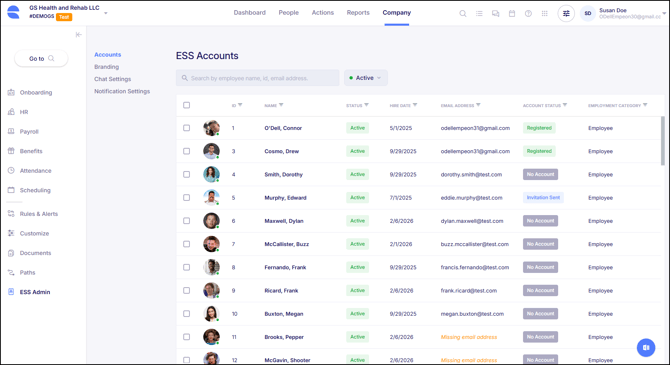Open the search icon in top bar

coord(463,13)
